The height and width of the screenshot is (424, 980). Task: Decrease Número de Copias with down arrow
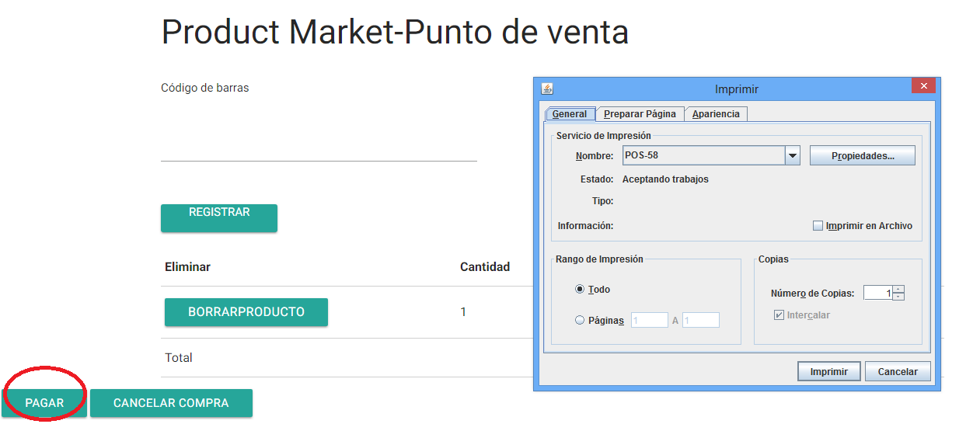(x=898, y=297)
